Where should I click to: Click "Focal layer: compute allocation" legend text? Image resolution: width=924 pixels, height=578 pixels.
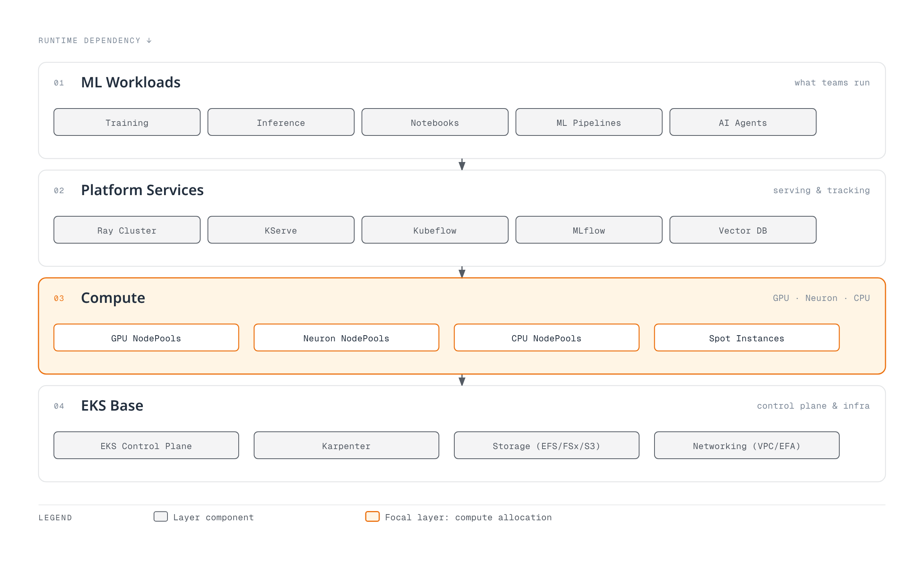tap(469, 518)
